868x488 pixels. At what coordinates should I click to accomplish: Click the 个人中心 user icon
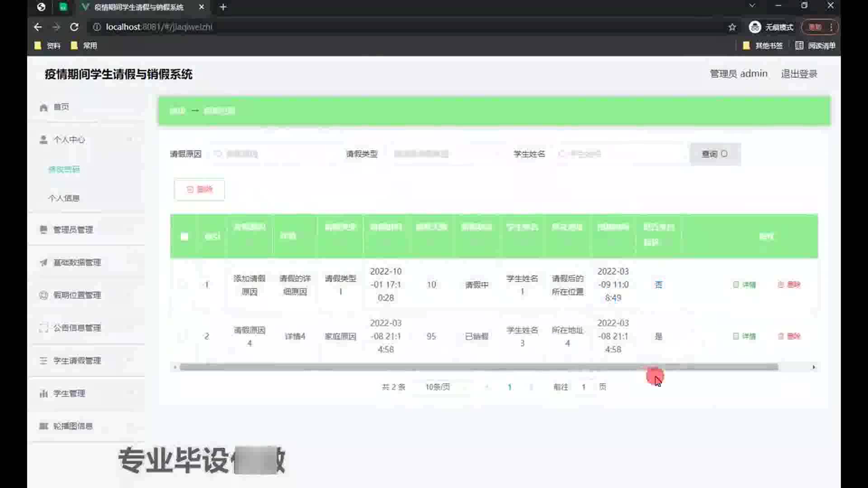point(43,140)
